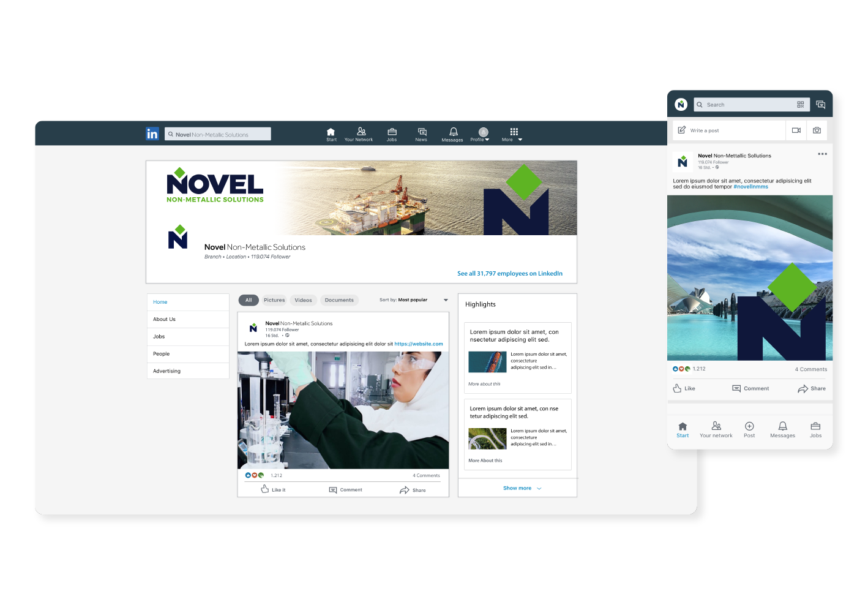Select the Videos filter pill
Viewport: 868px width, 591px height.
pyautogui.click(x=303, y=300)
